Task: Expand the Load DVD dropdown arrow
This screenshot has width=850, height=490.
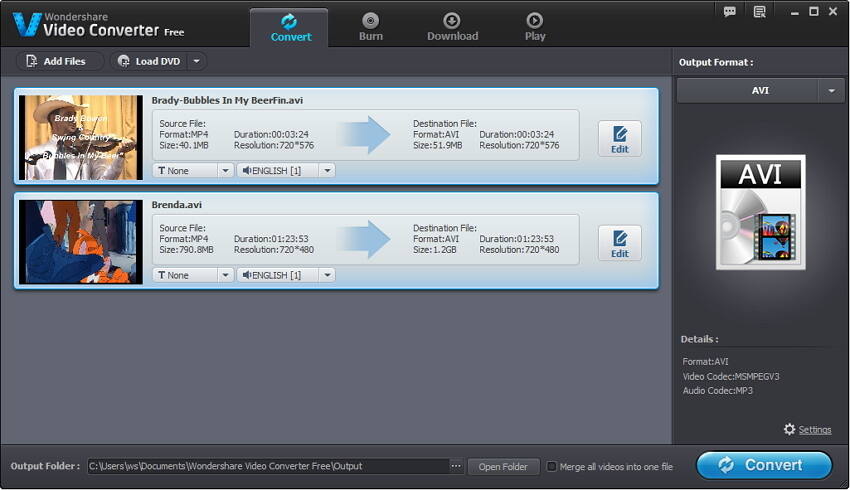Action: [197, 61]
